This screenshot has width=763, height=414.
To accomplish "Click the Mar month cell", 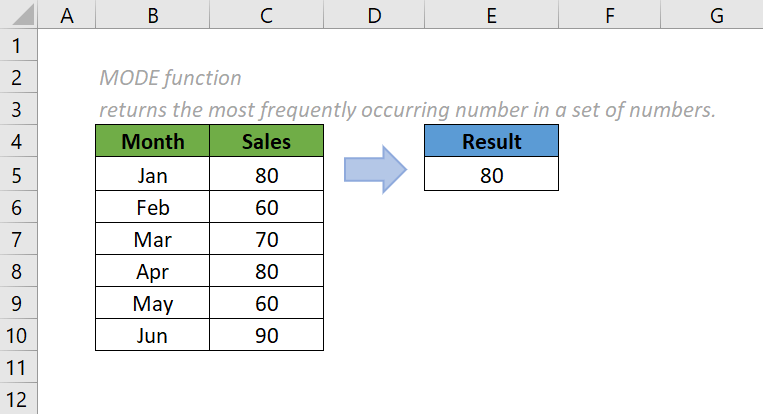I will click(x=152, y=239).
